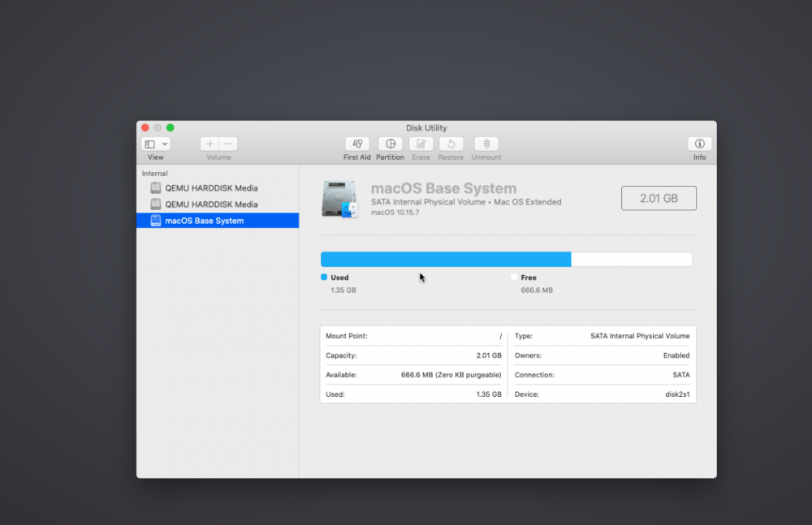
Task: Click the Disk Utility window title
Action: 426,128
